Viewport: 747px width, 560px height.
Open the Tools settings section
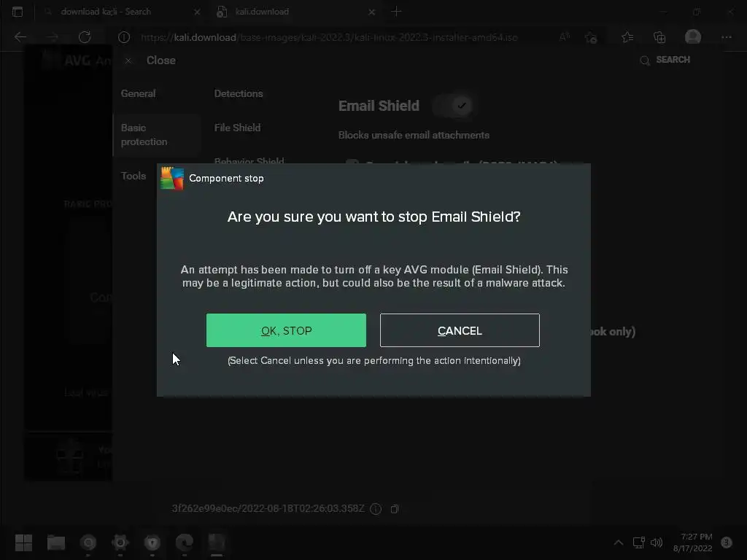[x=133, y=176]
